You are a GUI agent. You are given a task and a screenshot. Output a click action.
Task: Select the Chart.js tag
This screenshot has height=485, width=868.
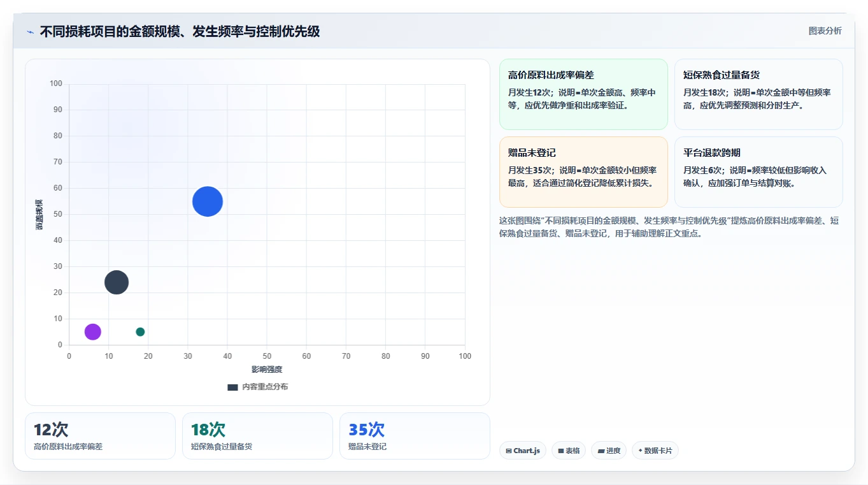522,451
